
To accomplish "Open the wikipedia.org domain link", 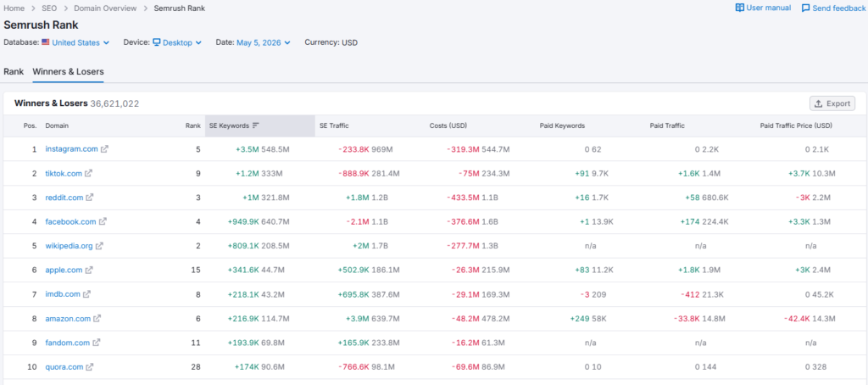I will (x=70, y=246).
